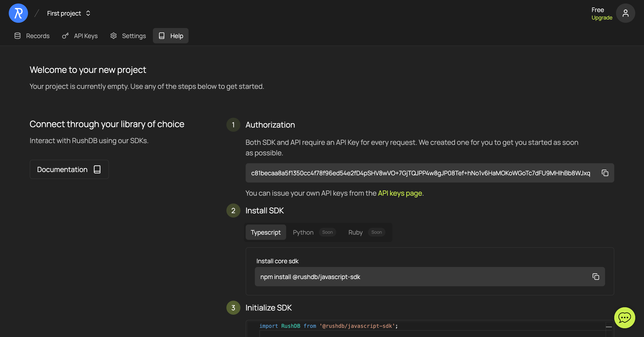Click the user profile icon top-right
The width and height of the screenshot is (644, 337).
(x=626, y=13)
